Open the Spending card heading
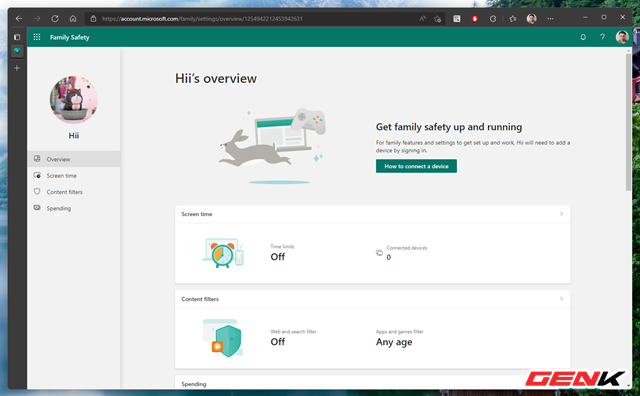640x396 pixels. coord(194,384)
